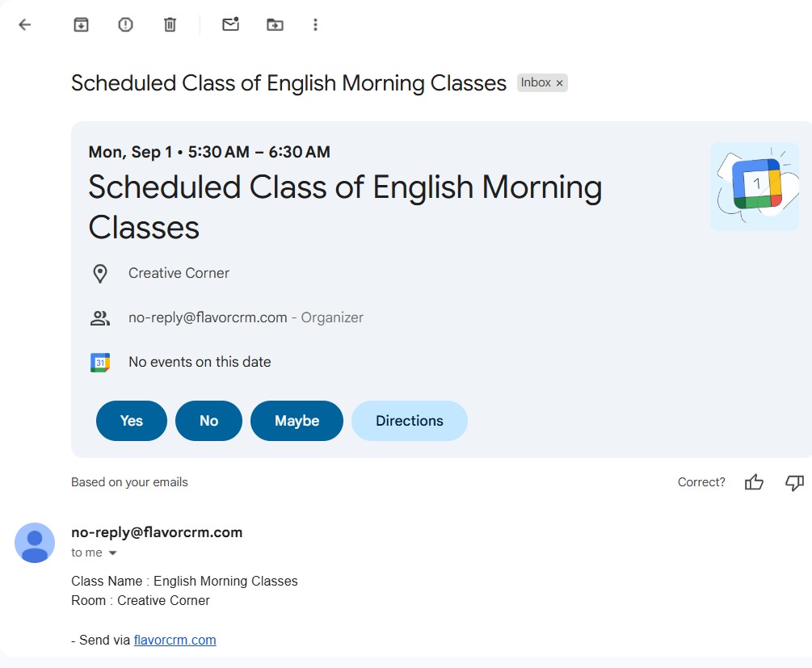The width and height of the screenshot is (812, 668).
Task: Expand the "to me" recipient details
Action: coord(112,553)
